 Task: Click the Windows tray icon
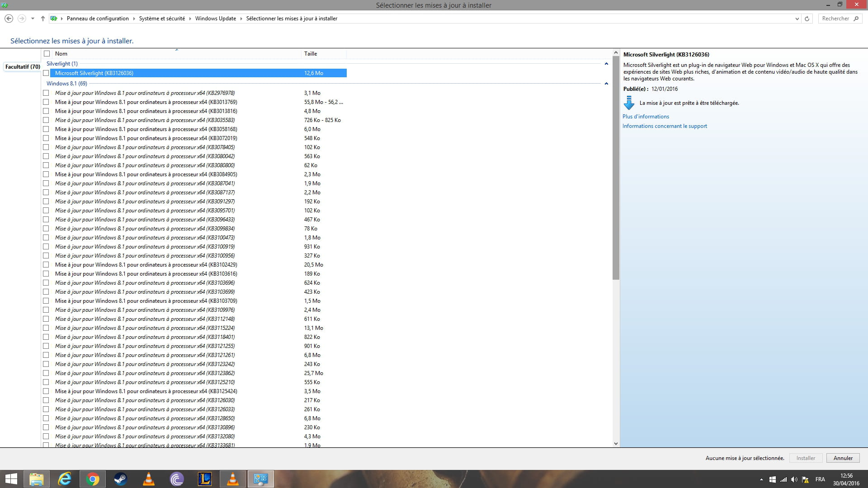click(773, 479)
